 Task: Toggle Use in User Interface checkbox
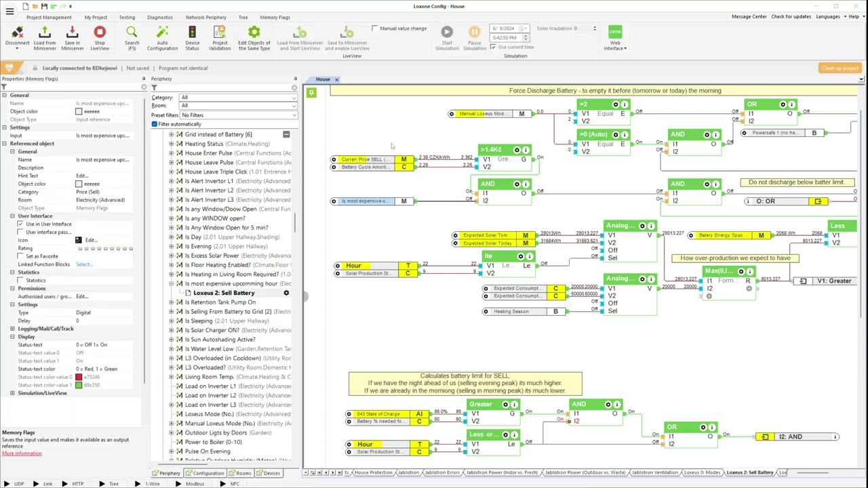click(21, 224)
